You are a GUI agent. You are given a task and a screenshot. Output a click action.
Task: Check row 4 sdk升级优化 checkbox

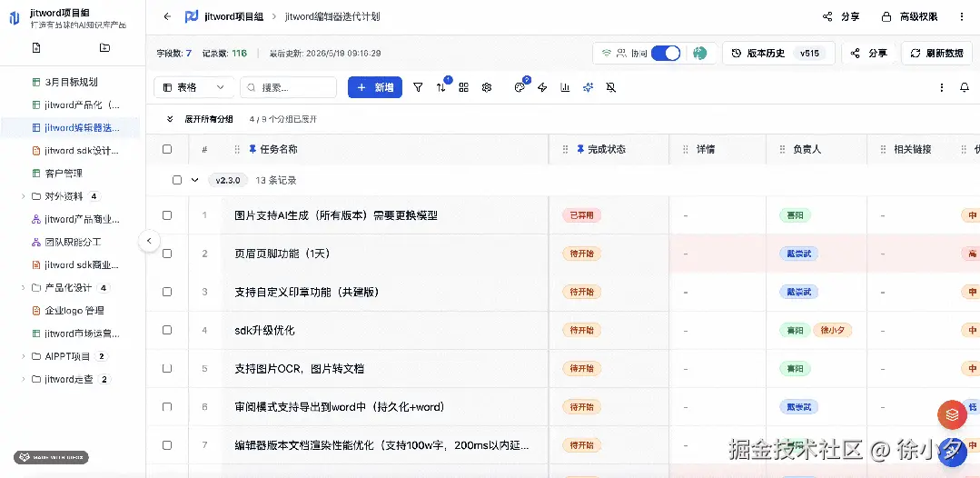point(167,330)
